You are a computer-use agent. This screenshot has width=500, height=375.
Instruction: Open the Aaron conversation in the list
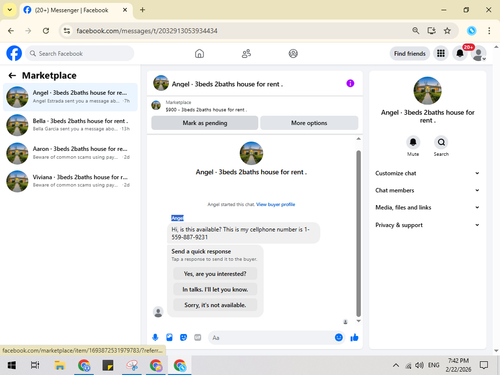[70, 153]
